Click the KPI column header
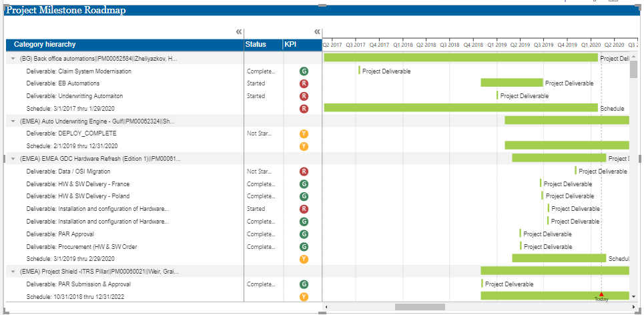The width and height of the screenshot is (644, 315). click(302, 44)
